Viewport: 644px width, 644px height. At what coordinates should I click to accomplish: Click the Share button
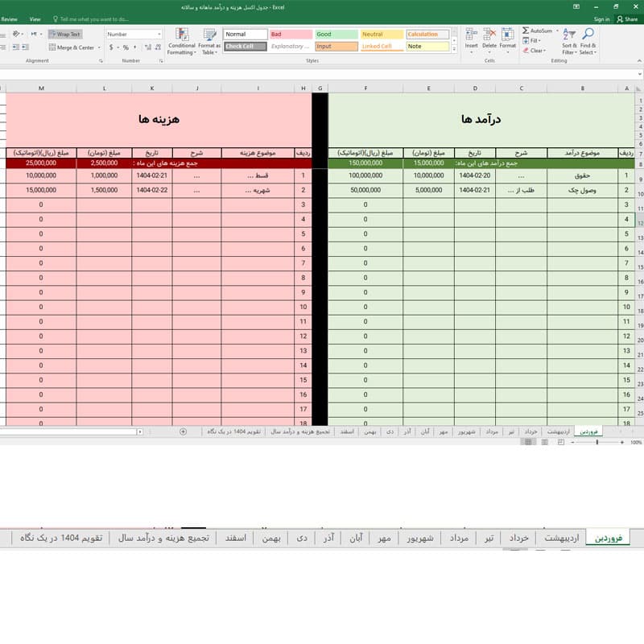[x=627, y=19]
